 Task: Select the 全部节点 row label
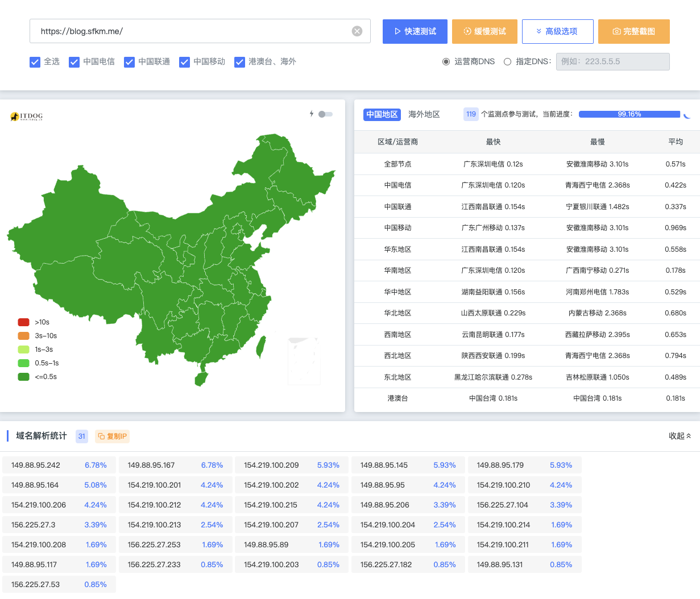click(397, 164)
